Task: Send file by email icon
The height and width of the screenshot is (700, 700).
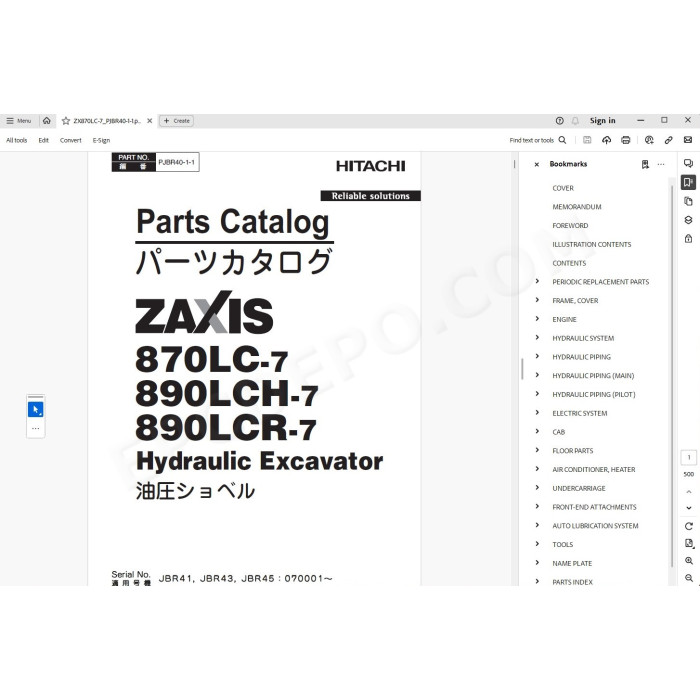Action: coord(688,140)
